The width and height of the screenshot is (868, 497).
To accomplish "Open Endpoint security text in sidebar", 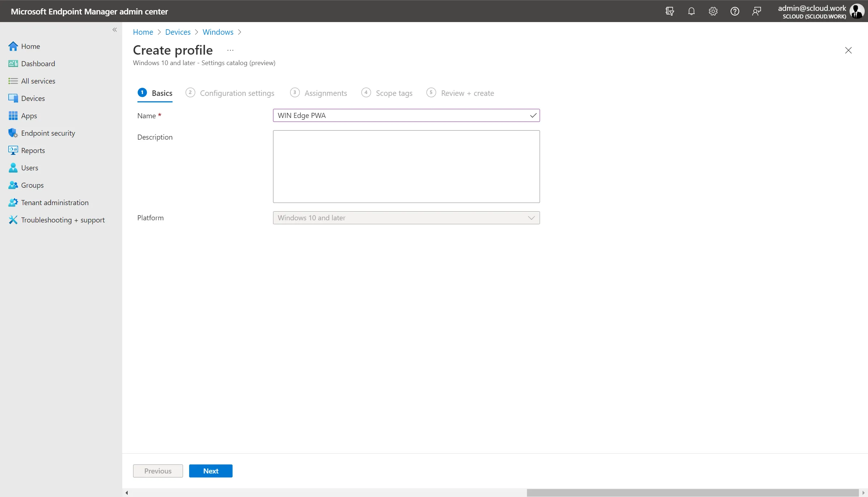I will coord(48,133).
